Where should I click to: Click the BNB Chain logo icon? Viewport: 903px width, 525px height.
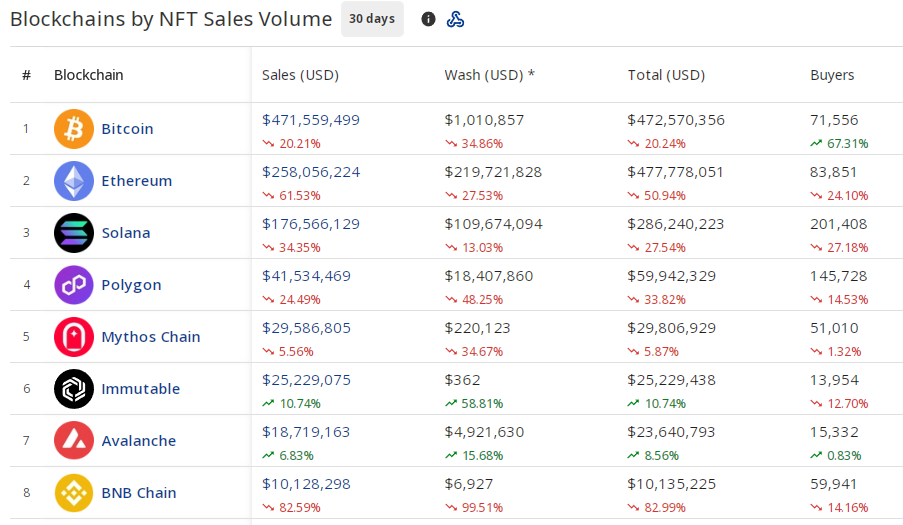pyautogui.click(x=74, y=493)
